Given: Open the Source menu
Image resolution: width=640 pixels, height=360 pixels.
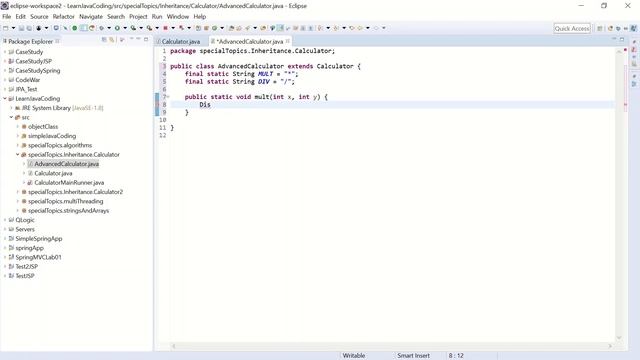Looking at the screenshot, I should [39, 17].
